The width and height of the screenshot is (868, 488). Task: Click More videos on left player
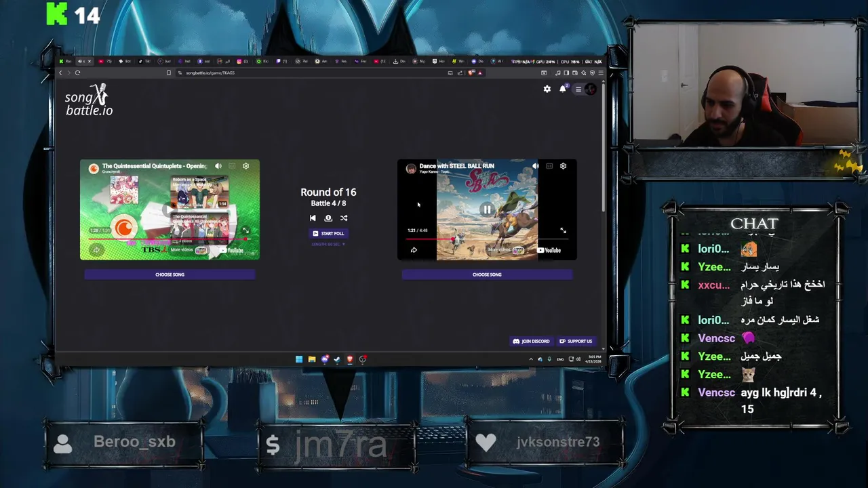point(189,250)
